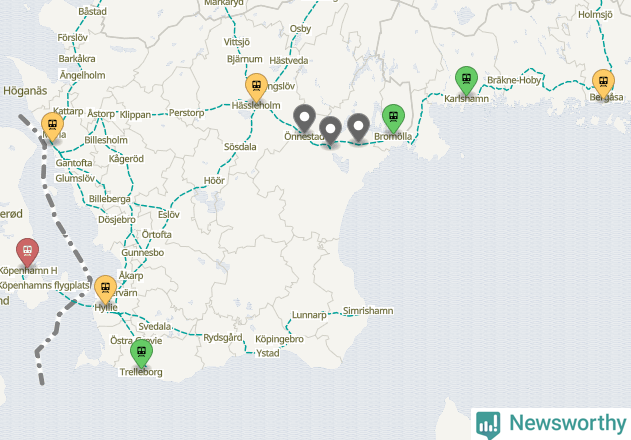Click the Eslöv label on the map
The image size is (631, 440).
pyautogui.click(x=169, y=215)
